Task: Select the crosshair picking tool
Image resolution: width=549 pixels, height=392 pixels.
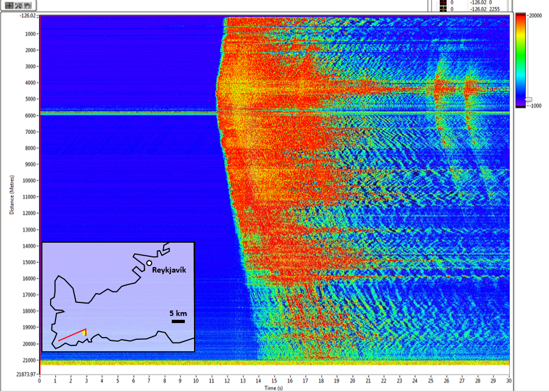Action: (9, 5)
